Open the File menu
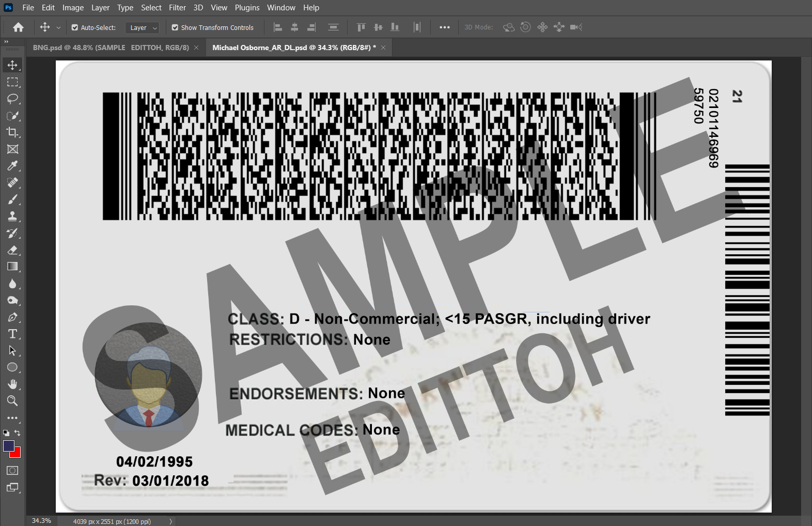812x526 pixels. pyautogui.click(x=28, y=8)
